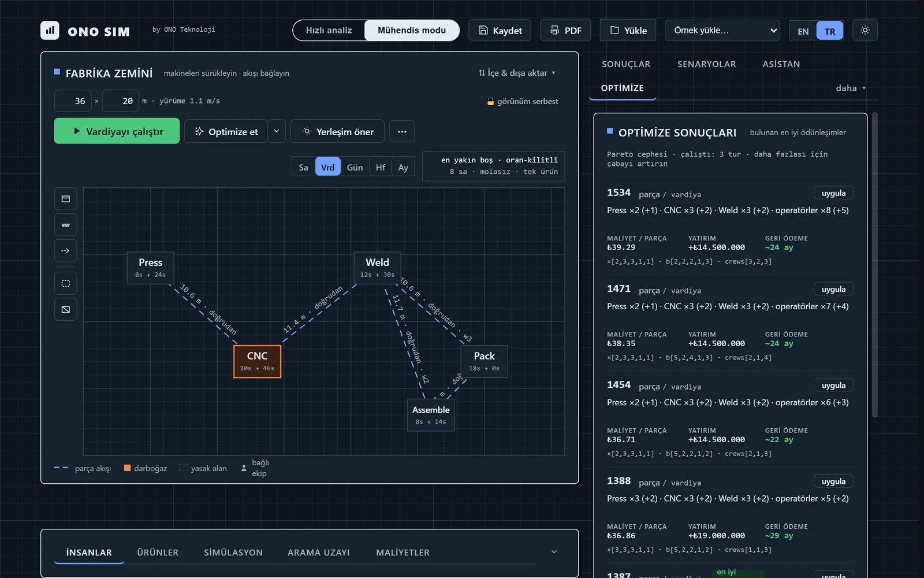Screen dimensions: 924x578
Task: Click the results panel vertical scrollbar
Action: point(874,265)
